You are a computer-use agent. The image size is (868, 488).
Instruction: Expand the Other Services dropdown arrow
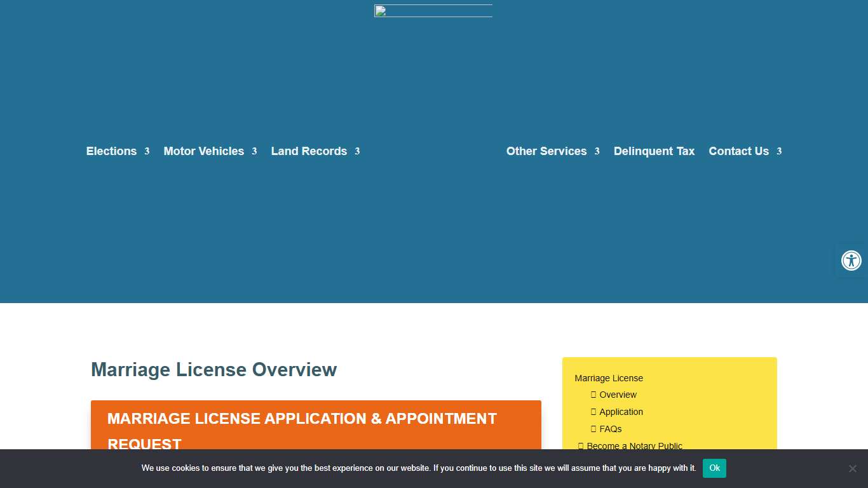[x=597, y=151]
